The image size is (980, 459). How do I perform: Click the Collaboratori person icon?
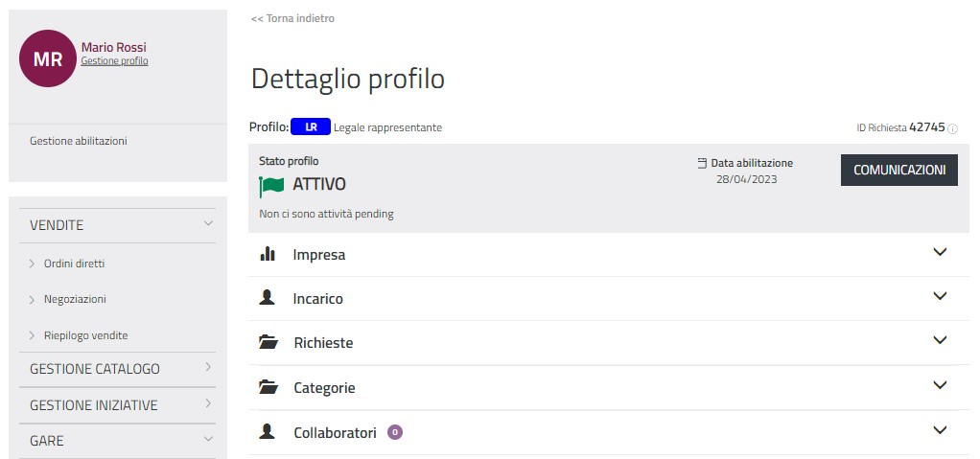point(268,432)
